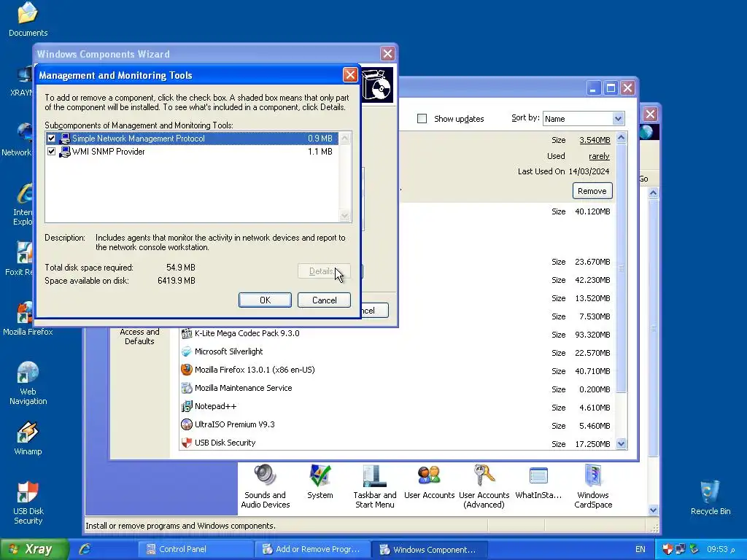
Task: Click OK in Management and Monitoring Tools
Action: 265,300
